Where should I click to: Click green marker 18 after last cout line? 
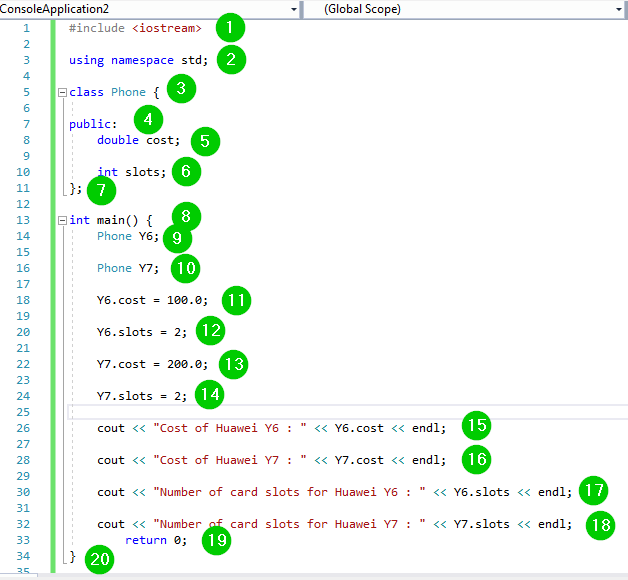pos(600,526)
